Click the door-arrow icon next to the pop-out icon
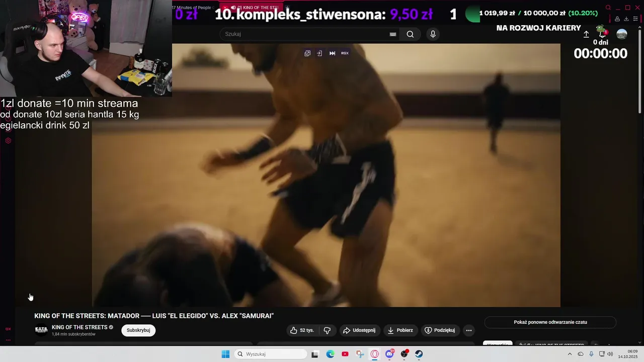 click(319, 53)
